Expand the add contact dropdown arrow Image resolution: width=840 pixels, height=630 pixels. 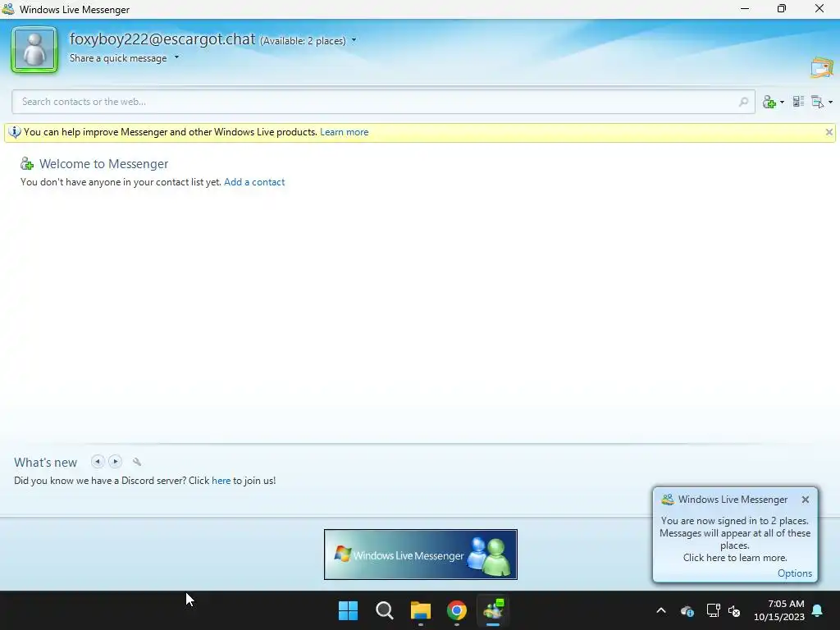click(x=782, y=103)
